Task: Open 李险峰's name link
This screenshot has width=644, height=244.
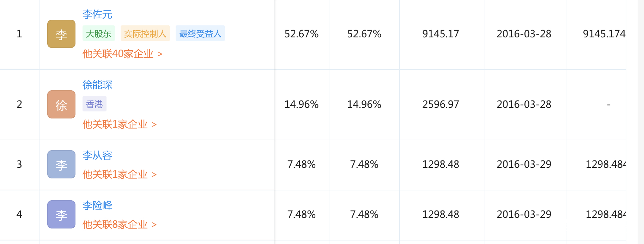Action: pos(97,206)
